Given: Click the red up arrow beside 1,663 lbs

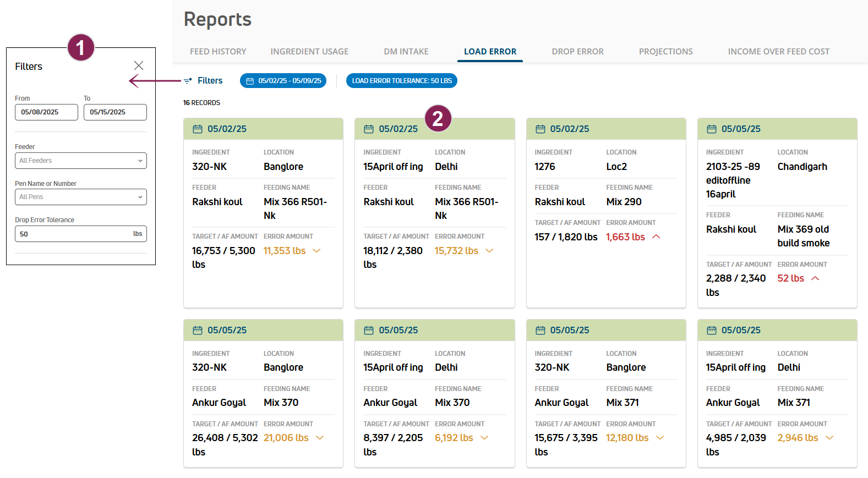Looking at the screenshot, I should click(x=656, y=237).
